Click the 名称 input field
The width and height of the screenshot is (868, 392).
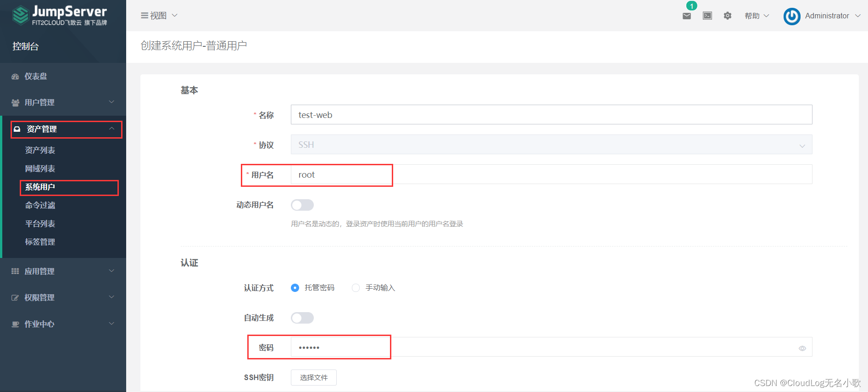551,115
